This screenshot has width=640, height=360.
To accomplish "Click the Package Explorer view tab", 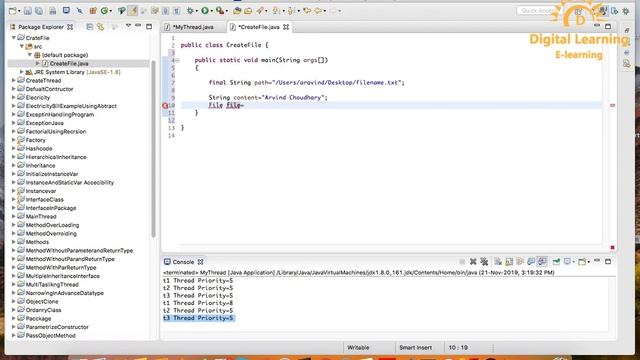I will coord(41,27).
